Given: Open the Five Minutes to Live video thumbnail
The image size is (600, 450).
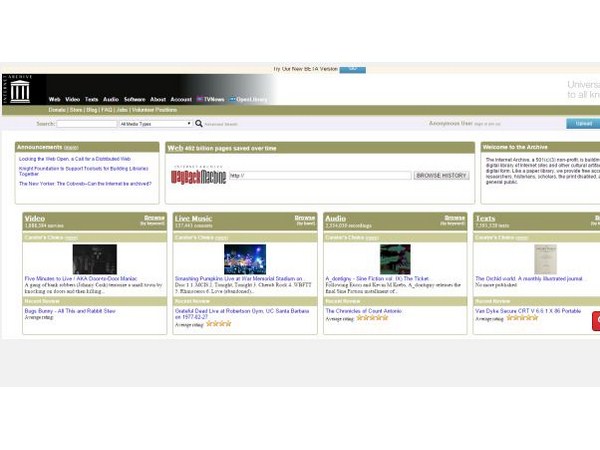Looking at the screenshot, I should click(x=94, y=259).
